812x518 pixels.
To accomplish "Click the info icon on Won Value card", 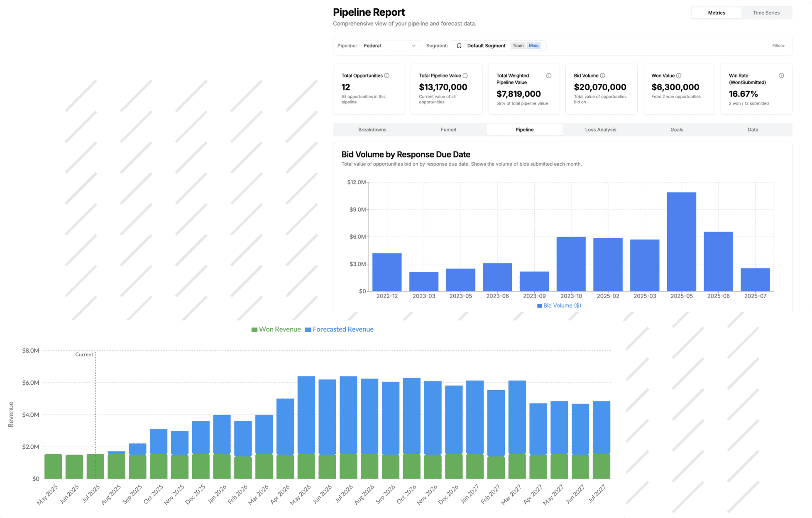I will click(x=679, y=76).
